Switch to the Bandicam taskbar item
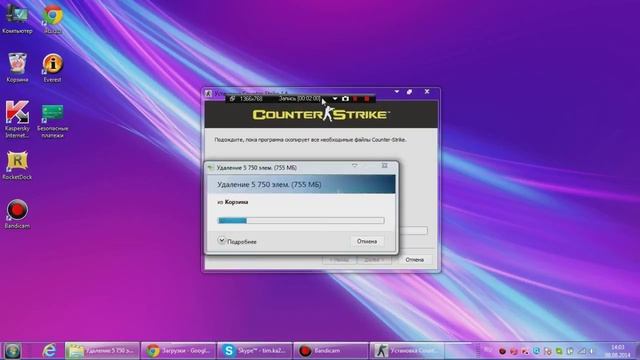Image resolution: width=640 pixels, height=360 pixels. tap(330, 351)
